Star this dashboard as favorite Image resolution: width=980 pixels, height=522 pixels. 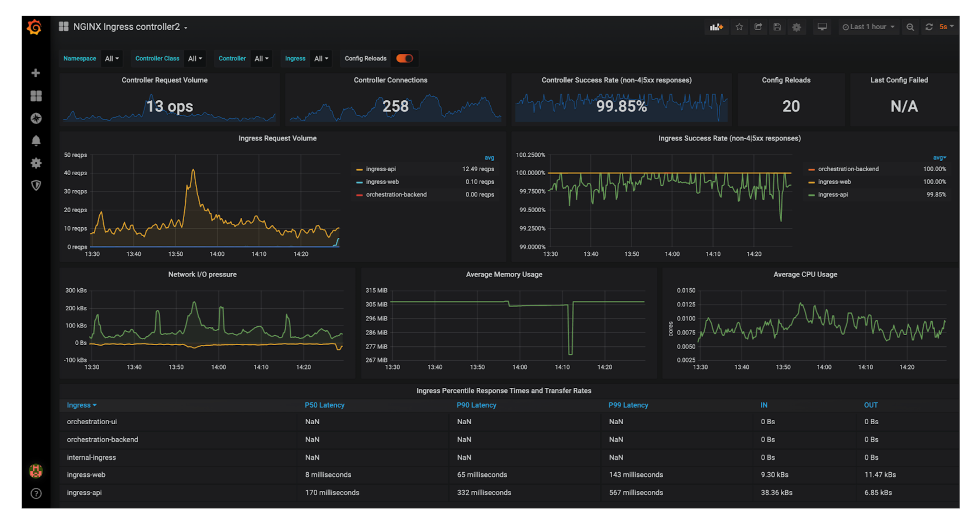739,27
